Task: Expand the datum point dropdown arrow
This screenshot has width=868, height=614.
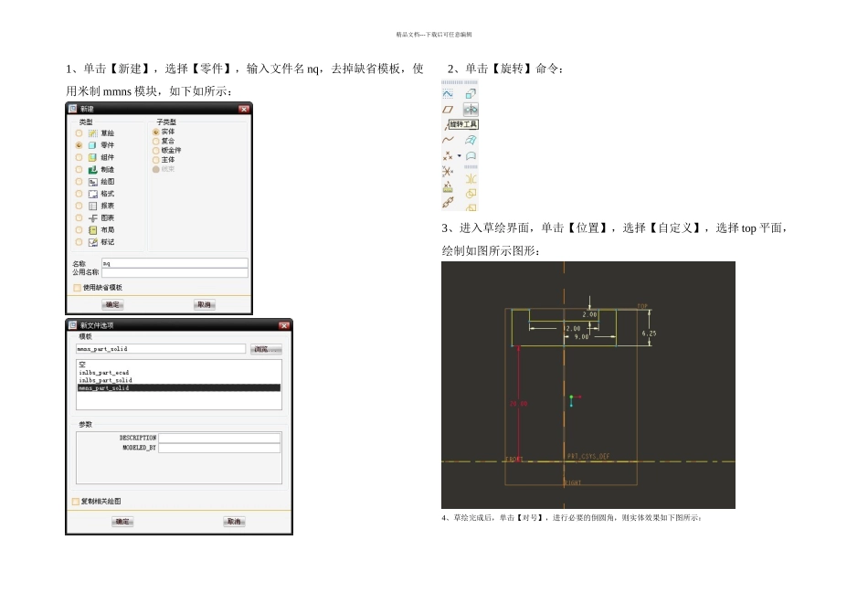Action: coord(460,155)
